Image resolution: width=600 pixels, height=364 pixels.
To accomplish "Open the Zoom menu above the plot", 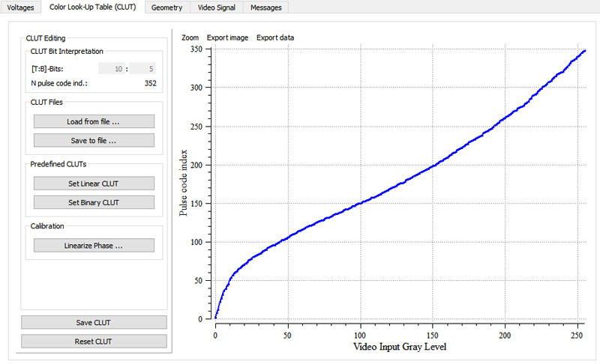I will [190, 37].
